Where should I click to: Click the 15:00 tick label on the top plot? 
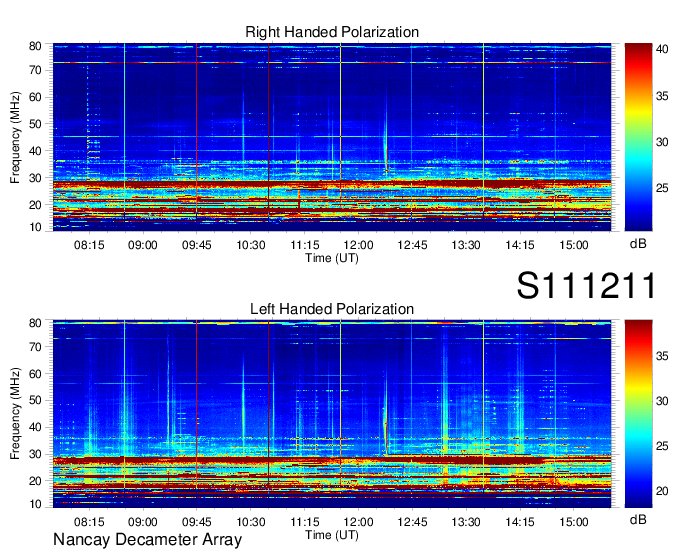573,245
